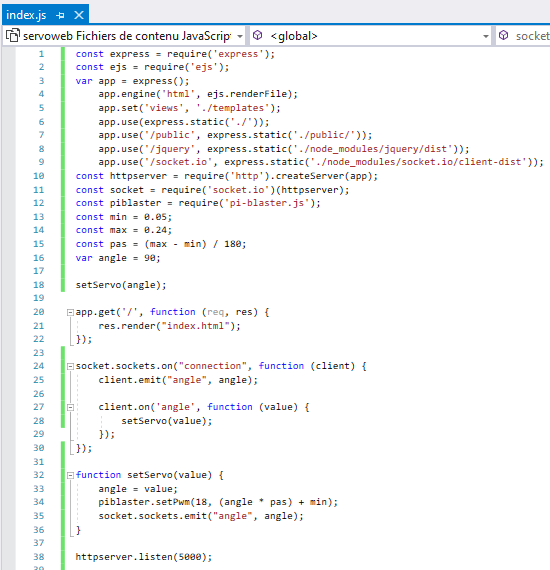Screen dimensions: 550x570
Task: Collapse the app.get function block
Action: click(70, 312)
